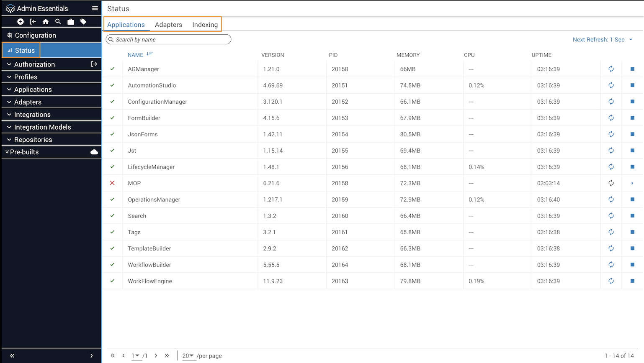Screen dimensions: 644x363
Task: Switch to the Adapters tab
Action: pos(168,25)
